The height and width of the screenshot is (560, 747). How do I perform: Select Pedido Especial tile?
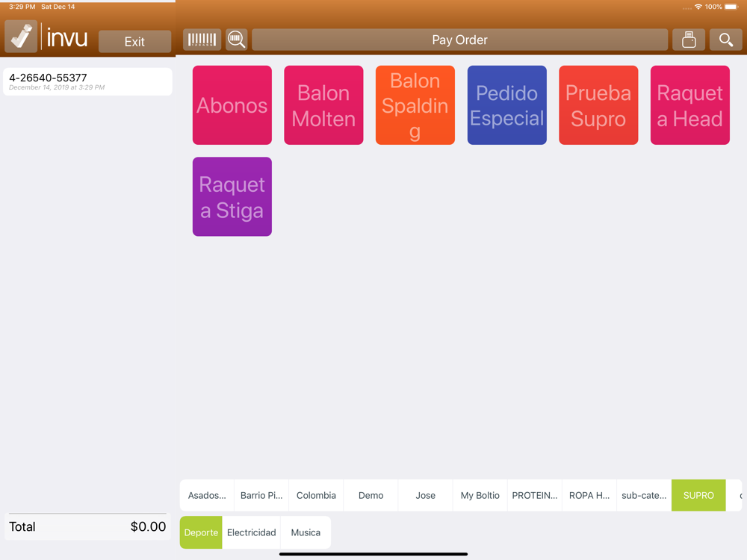click(x=507, y=105)
